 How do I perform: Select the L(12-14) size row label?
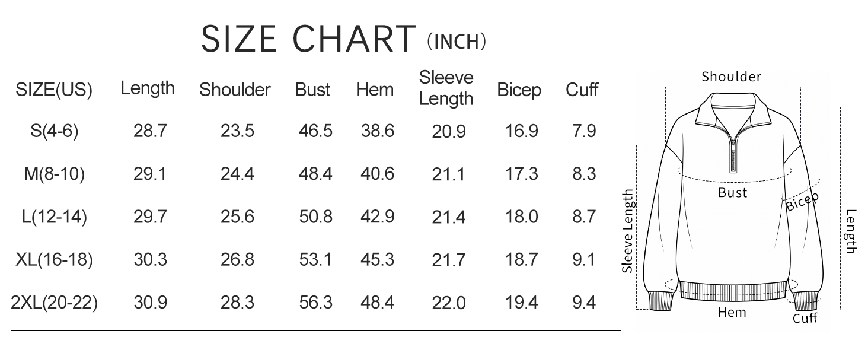(54, 217)
